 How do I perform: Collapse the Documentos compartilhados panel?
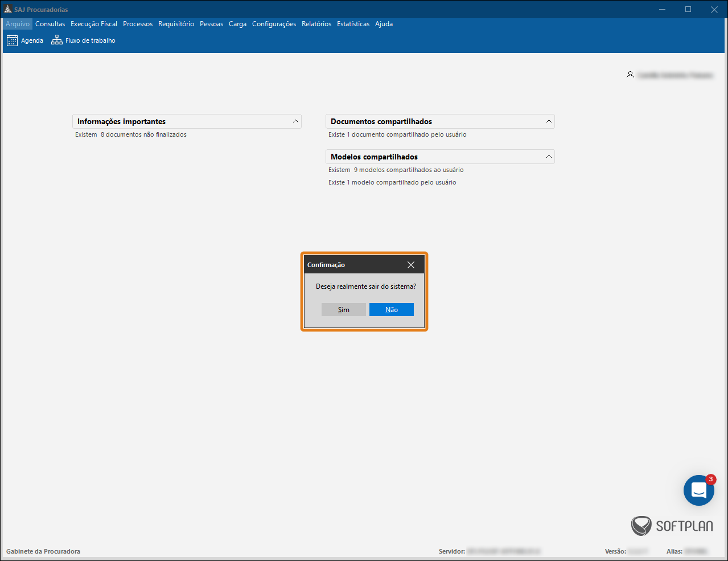point(549,121)
